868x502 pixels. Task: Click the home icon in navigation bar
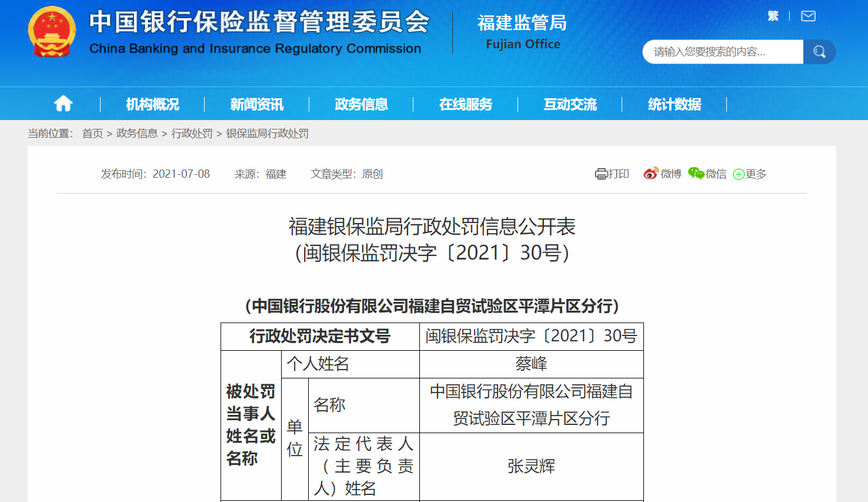(64, 104)
